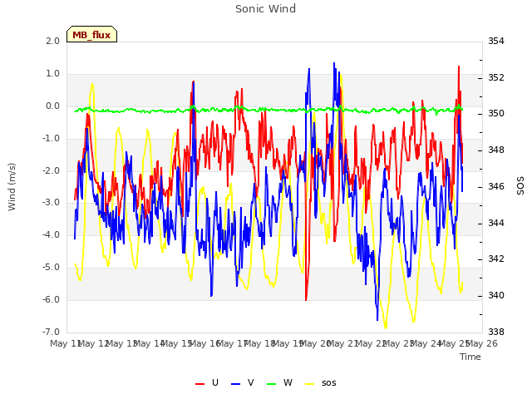Click the -3.0 left axis tick label
The height and width of the screenshot is (399, 532).
[51, 203]
